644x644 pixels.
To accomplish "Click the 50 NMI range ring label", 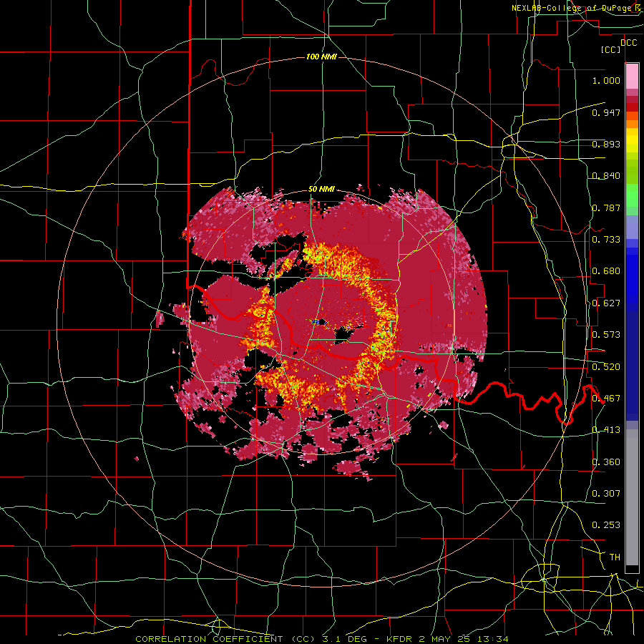I will coord(321,189).
